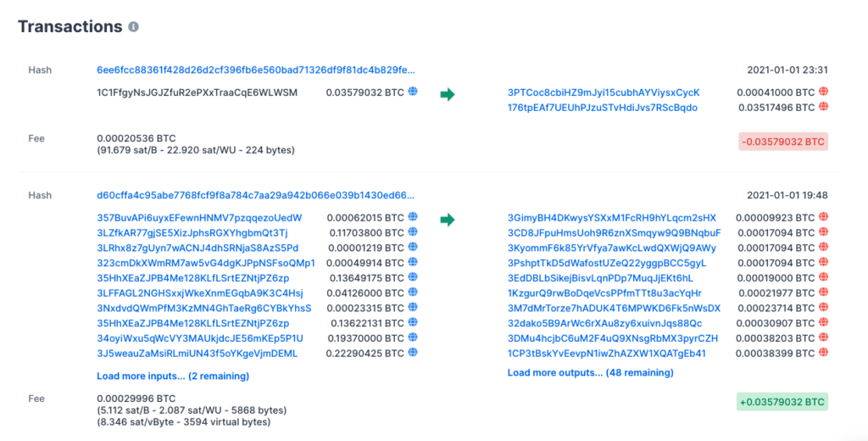868x441 pixels.
Task: Click red globe beside 0.00038203 BTC
Action: click(824, 337)
